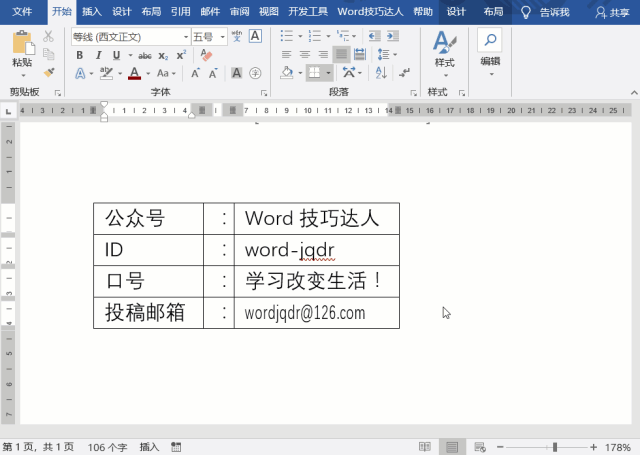640x455 pixels.
Task: Toggle justified alignment
Action: click(341, 54)
